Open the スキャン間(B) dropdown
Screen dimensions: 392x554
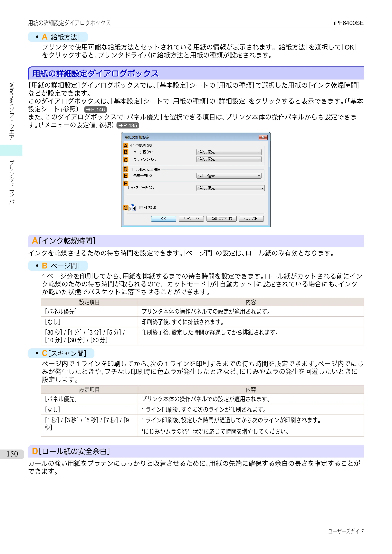coord(229,159)
